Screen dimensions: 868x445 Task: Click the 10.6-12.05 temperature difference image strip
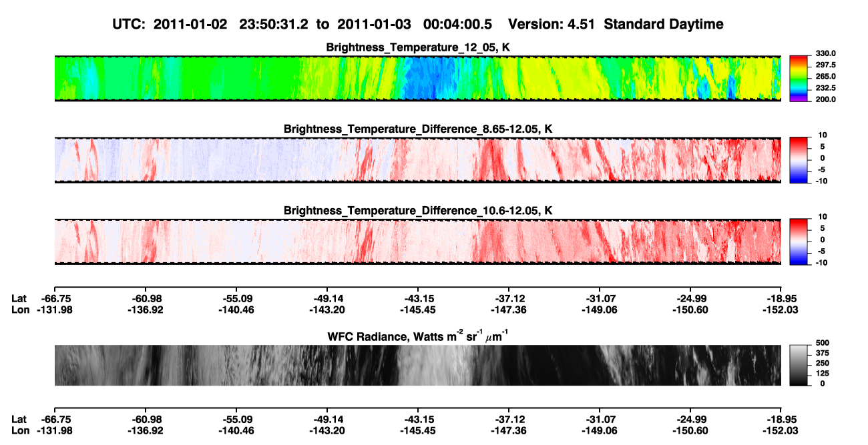417,241
